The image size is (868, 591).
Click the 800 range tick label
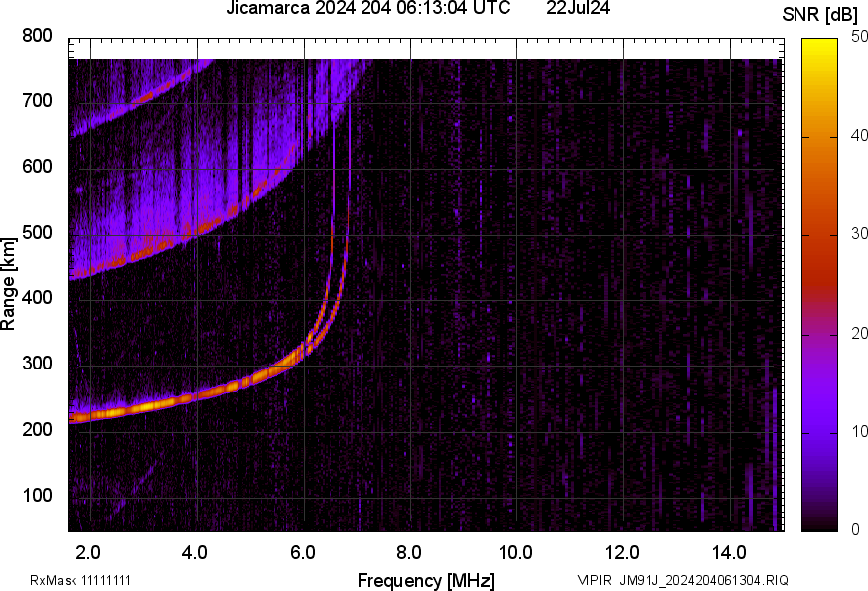(37, 36)
